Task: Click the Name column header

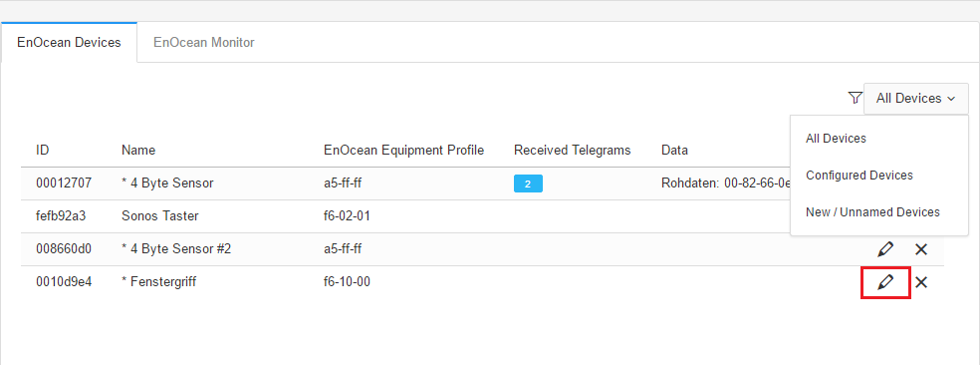Action: pos(138,151)
